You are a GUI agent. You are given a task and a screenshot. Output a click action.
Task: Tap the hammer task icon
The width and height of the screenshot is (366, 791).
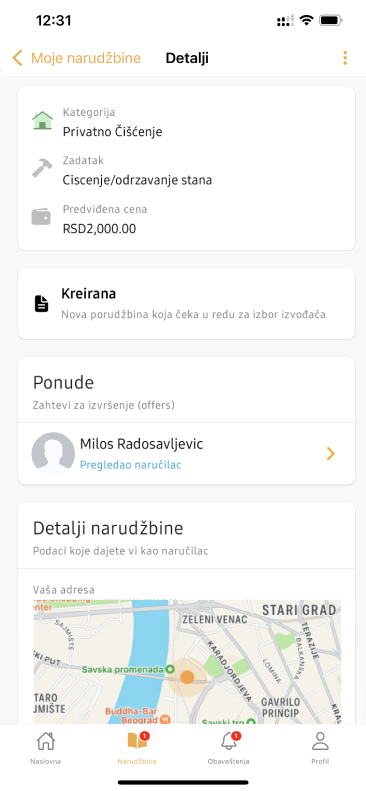(x=42, y=167)
